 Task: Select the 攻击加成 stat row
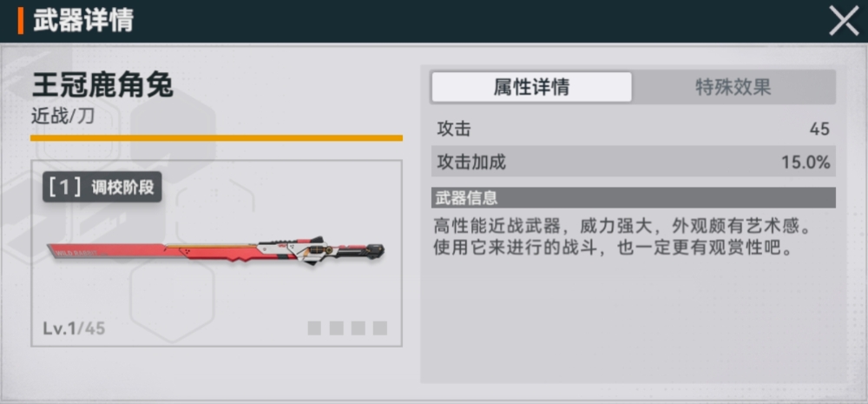(633, 162)
